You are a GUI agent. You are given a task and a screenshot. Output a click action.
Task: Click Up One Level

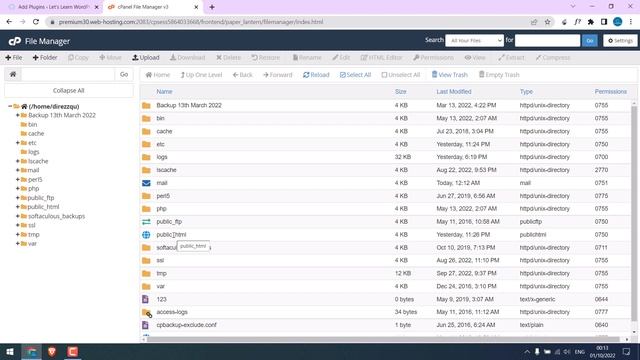pos(201,75)
